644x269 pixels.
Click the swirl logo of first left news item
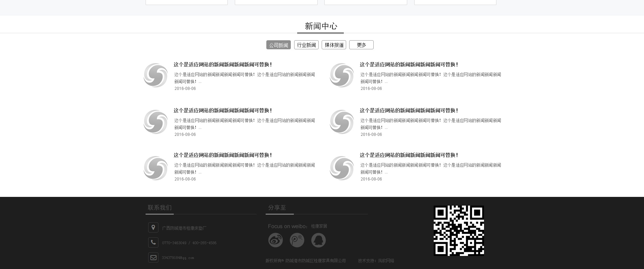click(156, 75)
